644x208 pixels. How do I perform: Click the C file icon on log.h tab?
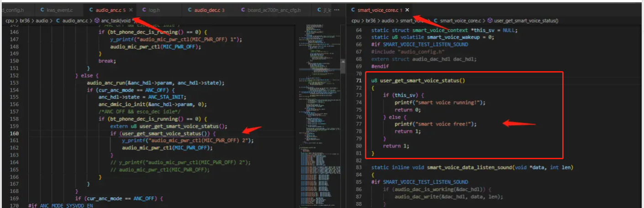pyautogui.click(x=145, y=10)
